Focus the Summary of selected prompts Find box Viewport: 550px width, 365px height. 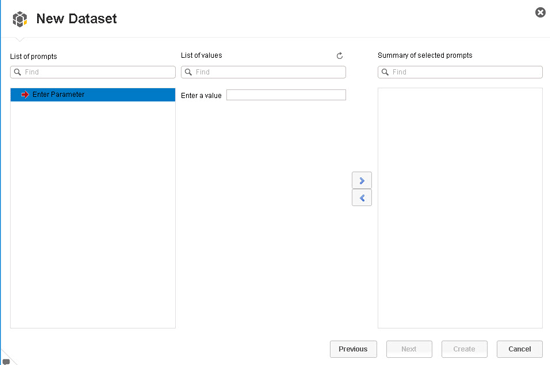tap(460, 72)
